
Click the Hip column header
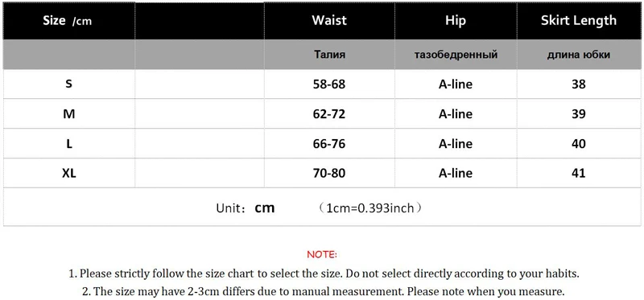pos(456,21)
